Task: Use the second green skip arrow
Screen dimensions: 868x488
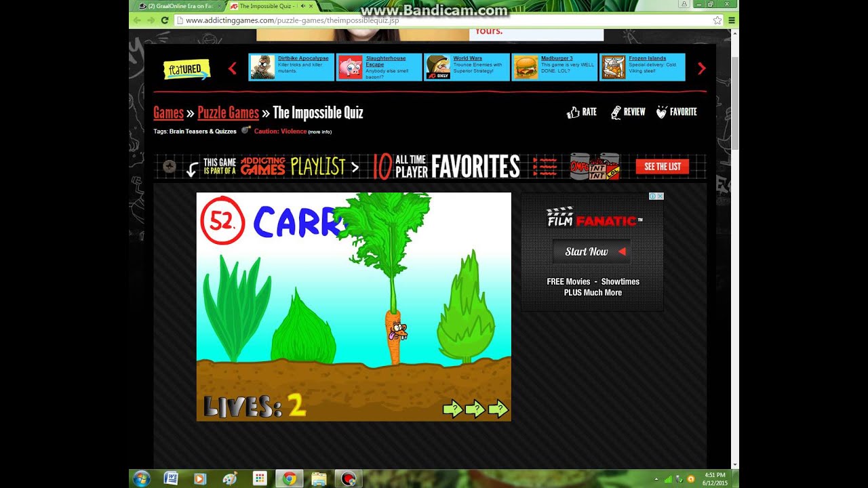Action: click(475, 409)
